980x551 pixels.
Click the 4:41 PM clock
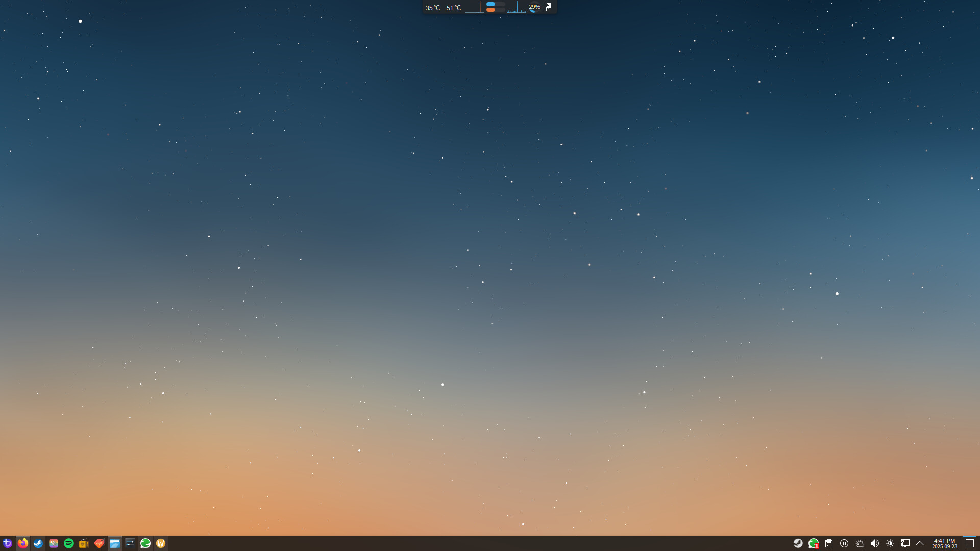944,543
